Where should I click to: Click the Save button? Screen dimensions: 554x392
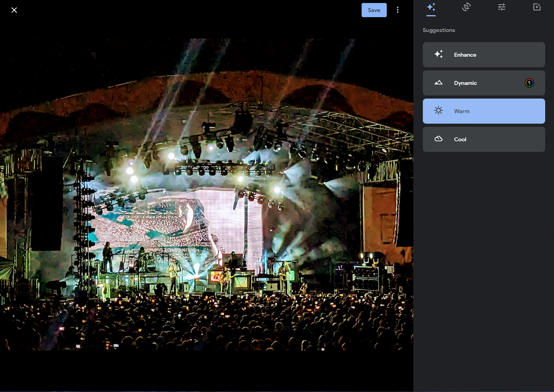[x=373, y=10]
